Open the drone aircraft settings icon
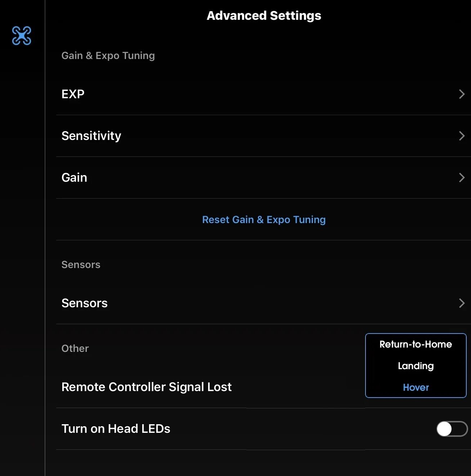Screen dimensions: 471x476 click(22, 36)
